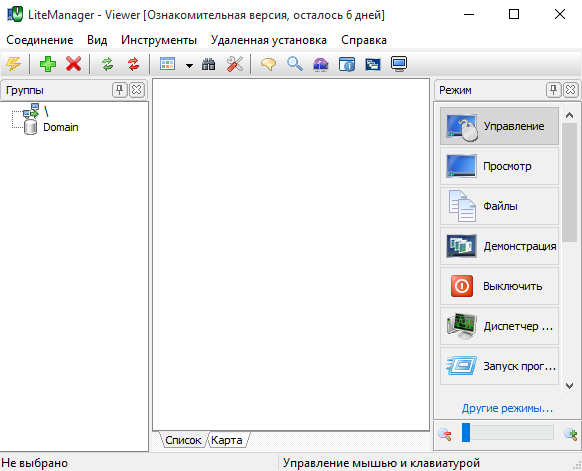The image size is (582, 471).
Task: Switch to the Карта tab
Action: 226,440
